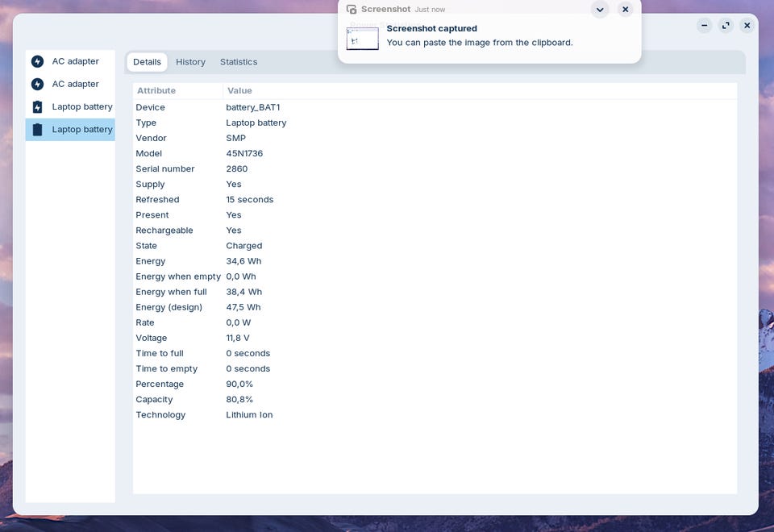Select the Details tab
The height and width of the screenshot is (532, 774).
click(147, 62)
